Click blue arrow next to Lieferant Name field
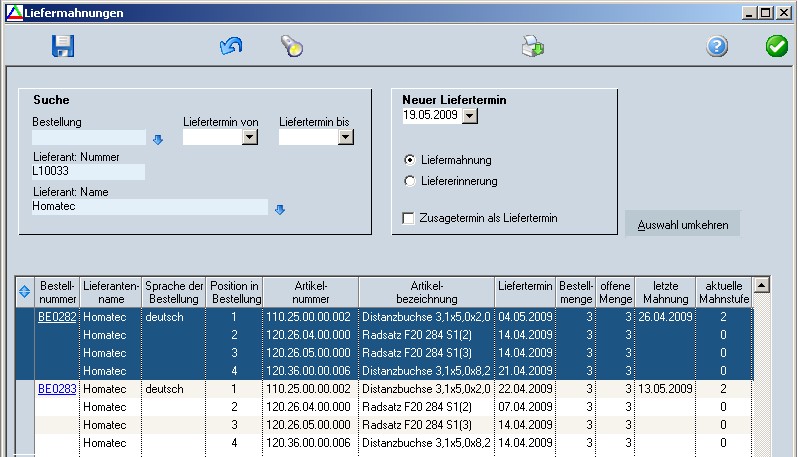 [x=280, y=209]
